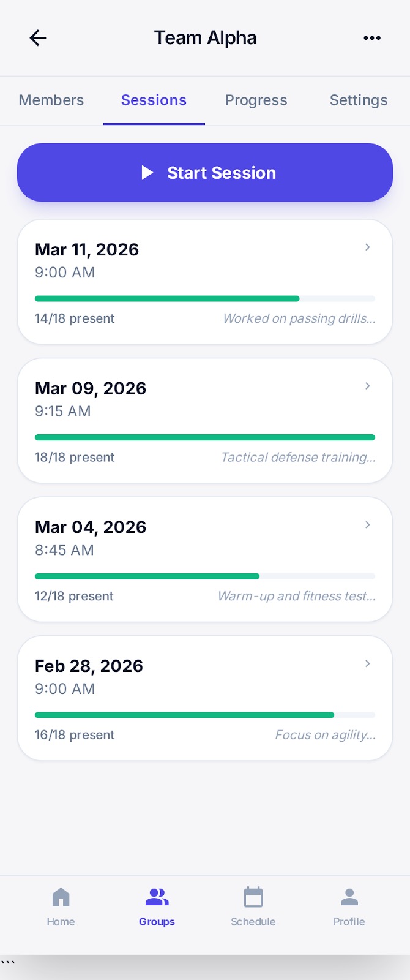The height and width of the screenshot is (980, 410).
Task: Switch to the Members tab
Action: pos(51,100)
